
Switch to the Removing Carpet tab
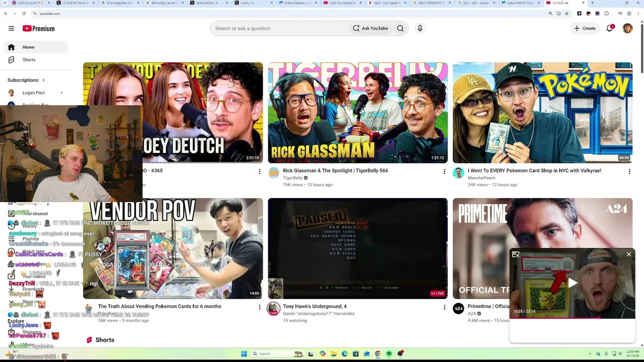tap(164, 3)
